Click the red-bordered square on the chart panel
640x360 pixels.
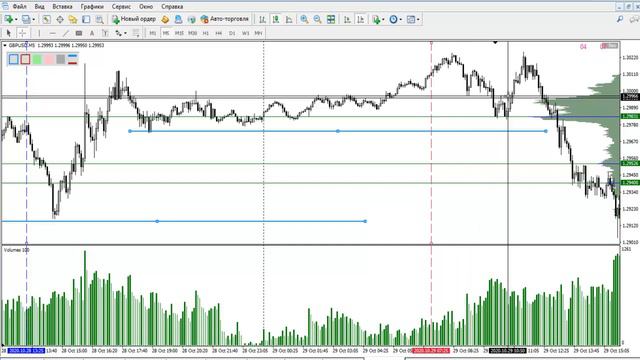pos(25,59)
